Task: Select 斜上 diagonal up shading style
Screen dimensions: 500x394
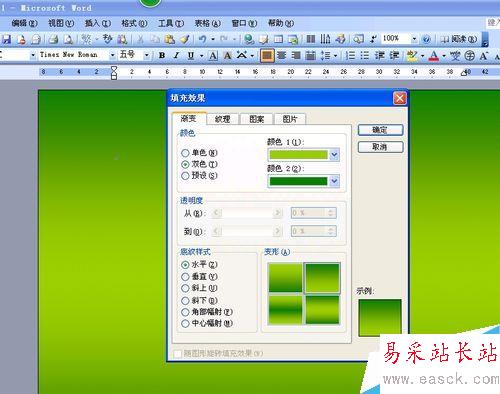Action: pyautogui.click(x=185, y=288)
